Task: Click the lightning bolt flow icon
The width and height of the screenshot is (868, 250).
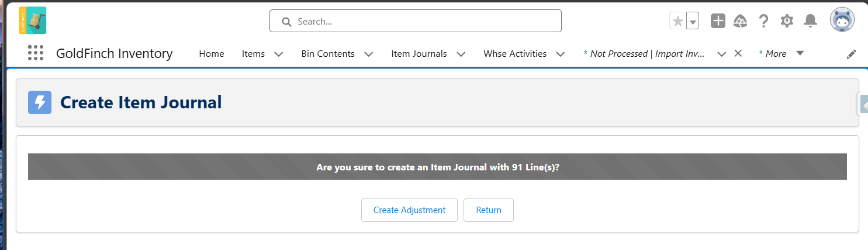Action: click(40, 102)
